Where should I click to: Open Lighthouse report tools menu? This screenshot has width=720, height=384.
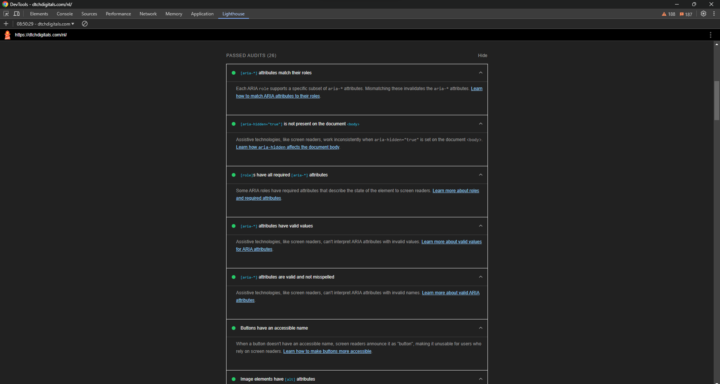click(711, 35)
